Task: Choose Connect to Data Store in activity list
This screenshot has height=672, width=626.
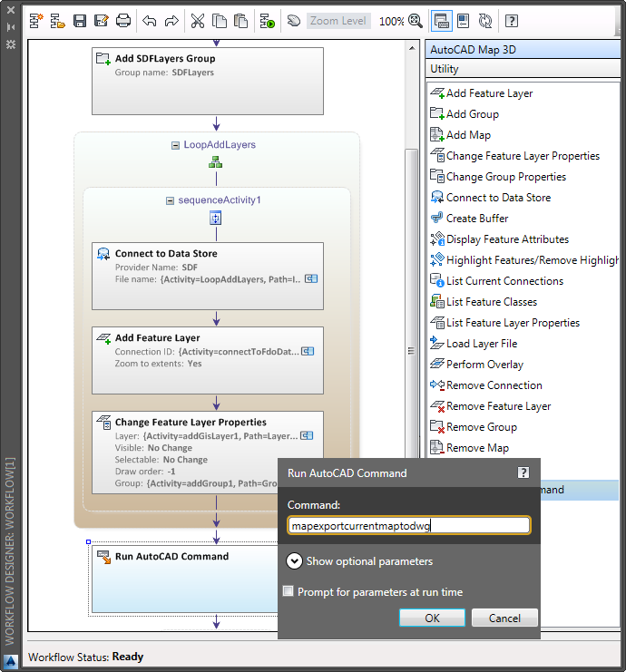Action: [490, 198]
